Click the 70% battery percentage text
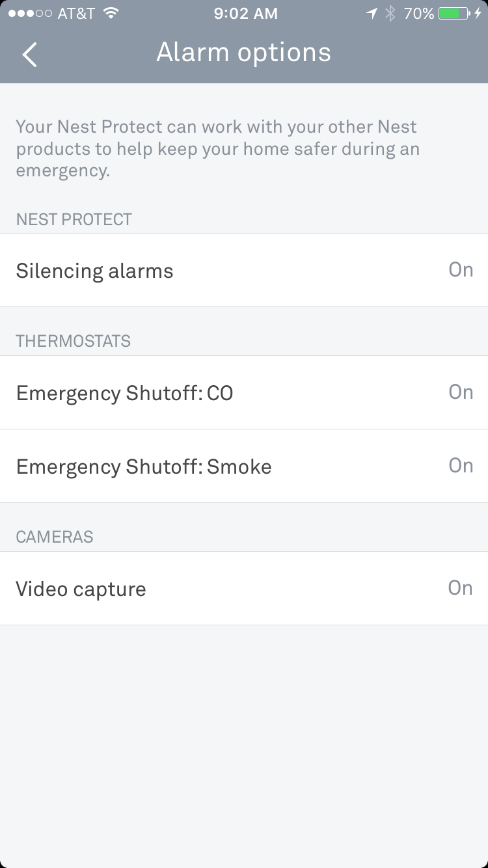The height and width of the screenshot is (868, 488). pos(418,14)
